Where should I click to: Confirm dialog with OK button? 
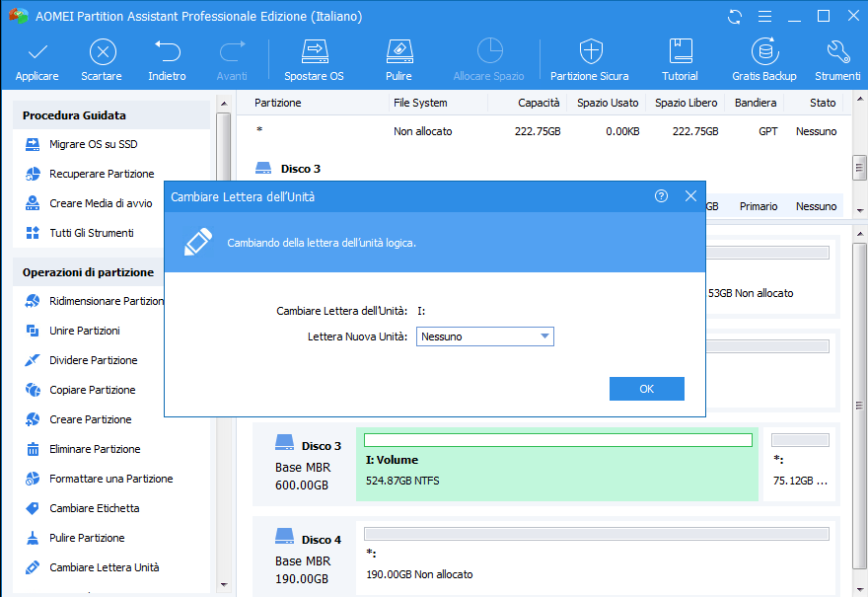[x=646, y=389]
